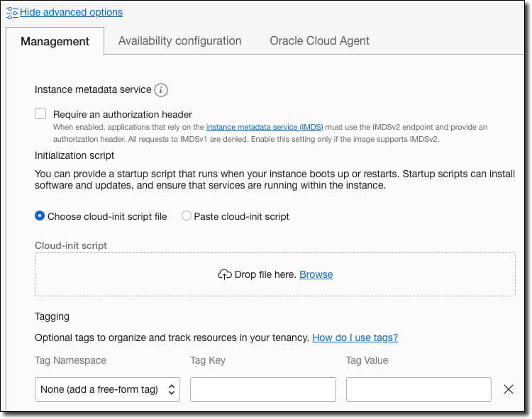Switch to the Management tab
This screenshot has width=532, height=419.
(x=55, y=41)
